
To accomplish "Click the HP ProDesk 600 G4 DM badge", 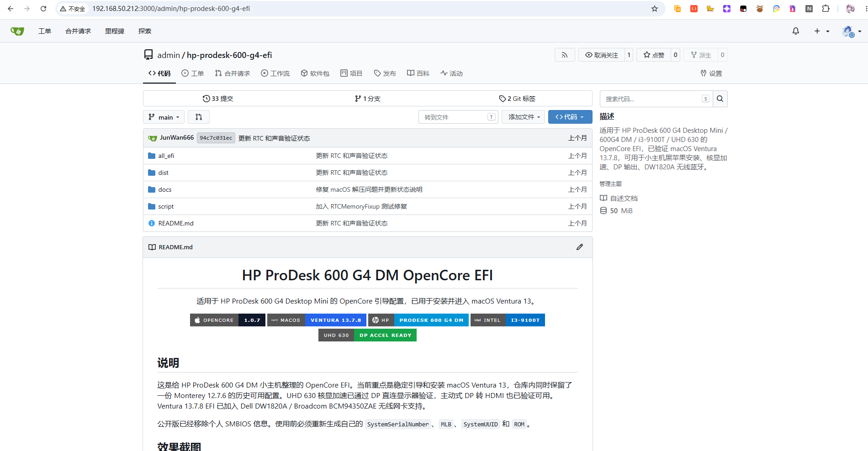I will [418, 320].
